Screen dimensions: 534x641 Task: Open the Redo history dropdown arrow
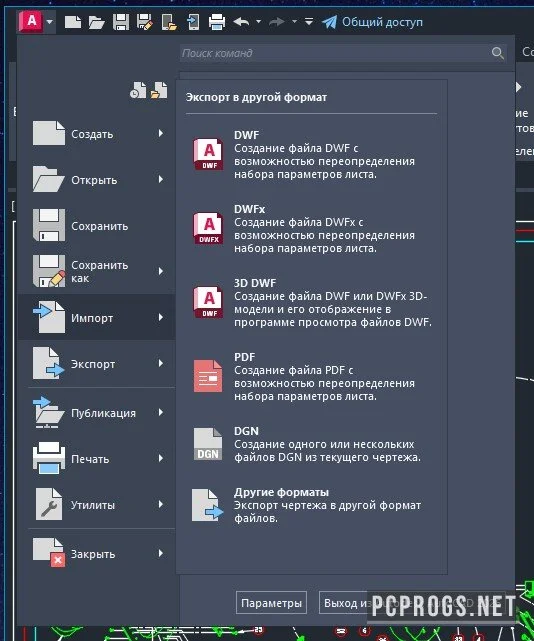[294, 21]
